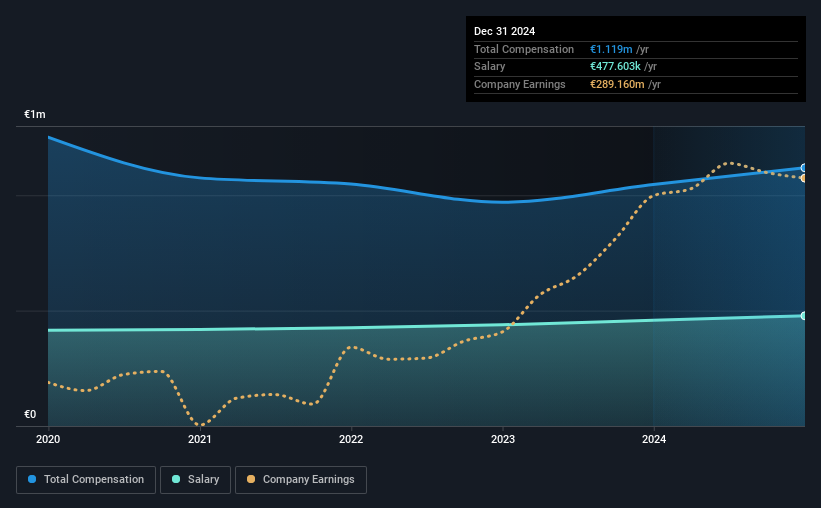Toggle the Salary legend button
Viewport: 821px width, 508px height.
coord(195,480)
